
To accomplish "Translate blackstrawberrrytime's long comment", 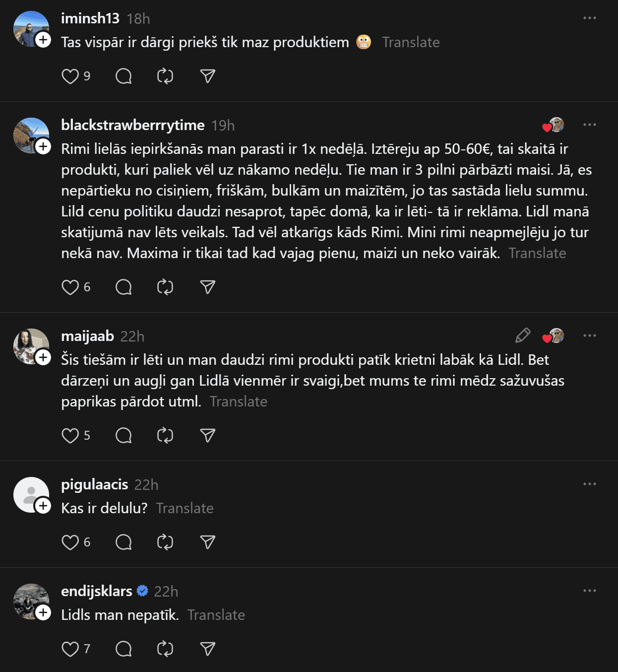I will [x=537, y=254].
